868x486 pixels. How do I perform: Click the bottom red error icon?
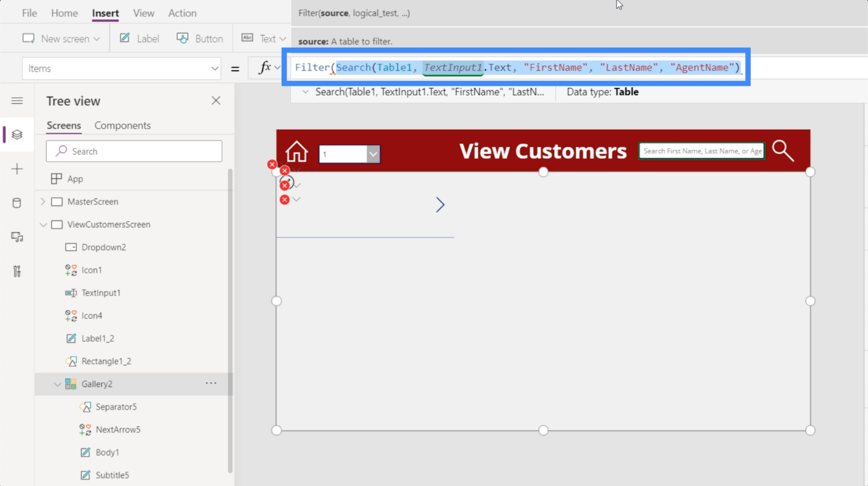coord(285,200)
